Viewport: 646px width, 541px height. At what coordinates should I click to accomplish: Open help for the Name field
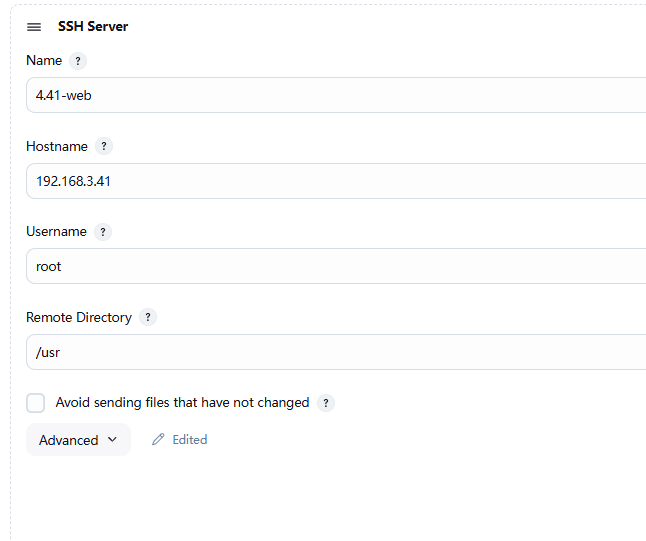coord(79,61)
